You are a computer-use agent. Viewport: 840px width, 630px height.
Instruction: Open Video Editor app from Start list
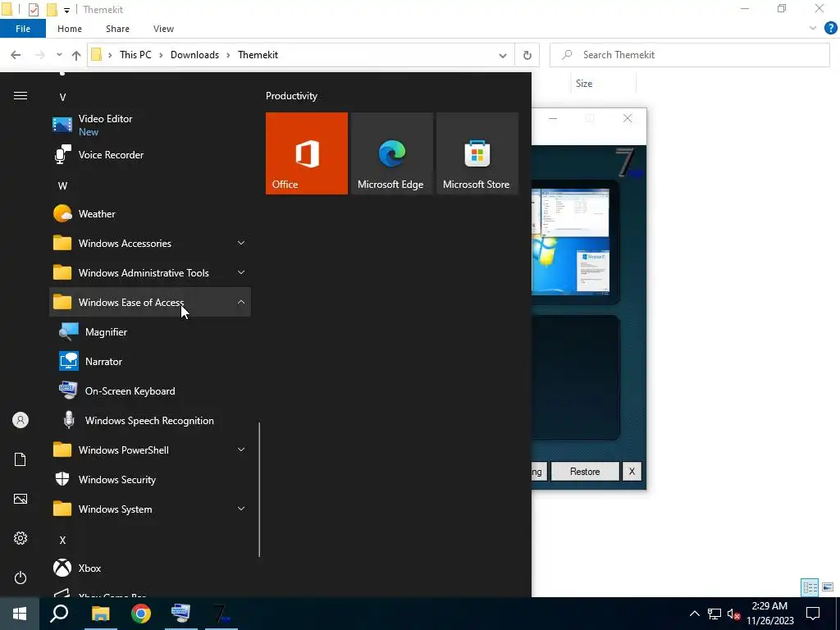(x=150, y=125)
